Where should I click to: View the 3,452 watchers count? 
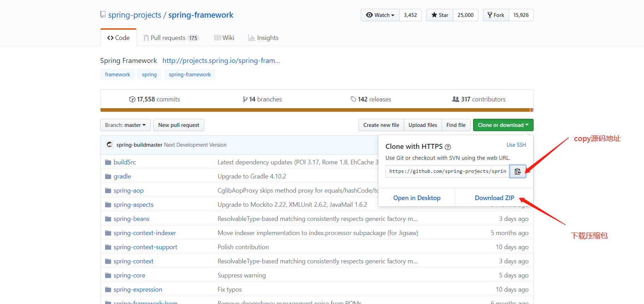click(410, 15)
